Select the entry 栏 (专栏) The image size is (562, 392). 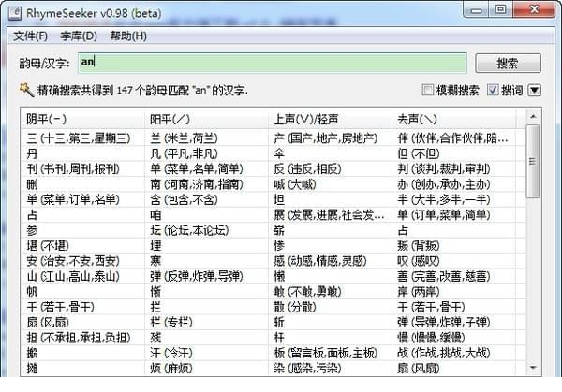pyautogui.click(x=171, y=322)
